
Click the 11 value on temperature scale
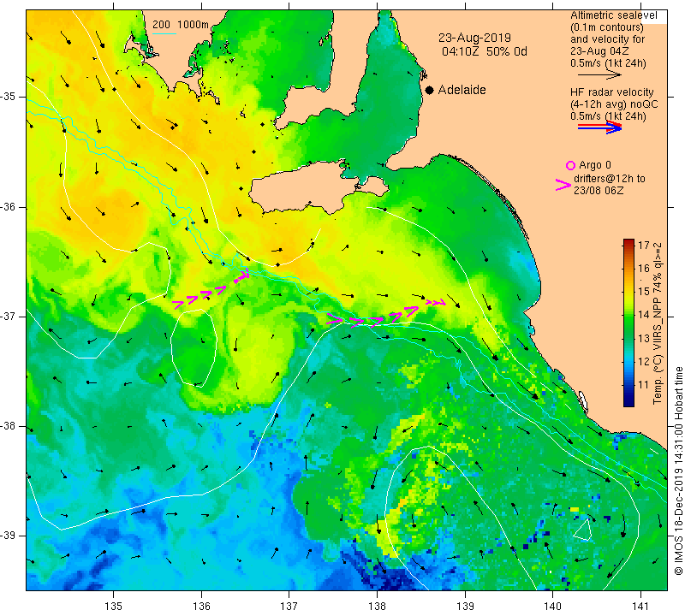pyautogui.click(x=644, y=385)
